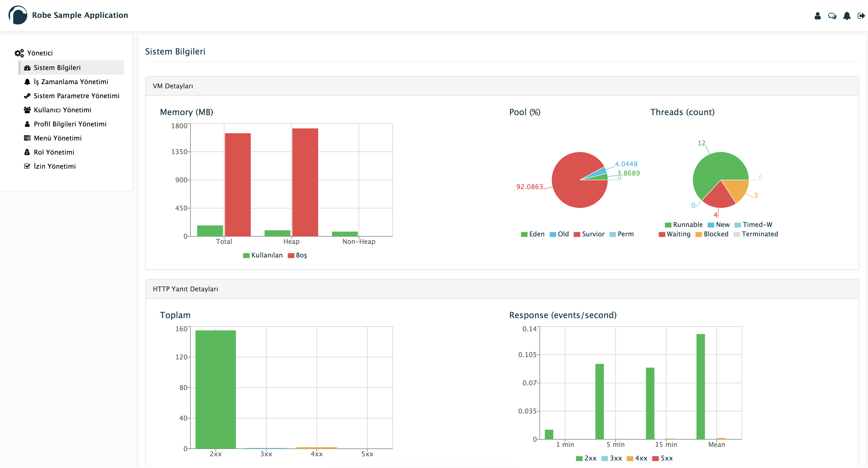Toggle Runnable in Threads legend

(683, 225)
